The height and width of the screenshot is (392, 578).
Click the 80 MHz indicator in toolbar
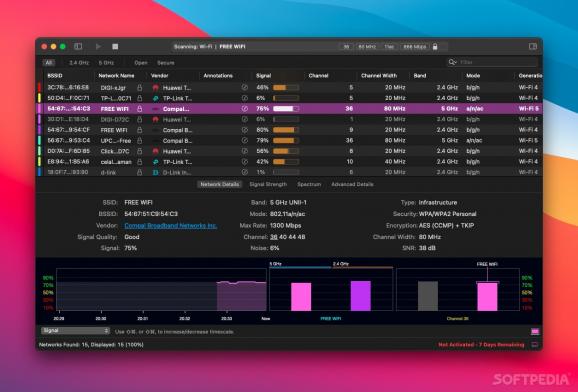pos(367,47)
